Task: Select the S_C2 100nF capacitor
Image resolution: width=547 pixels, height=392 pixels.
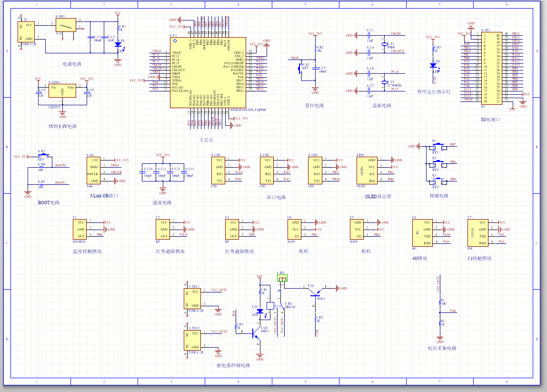Action: pos(90,37)
